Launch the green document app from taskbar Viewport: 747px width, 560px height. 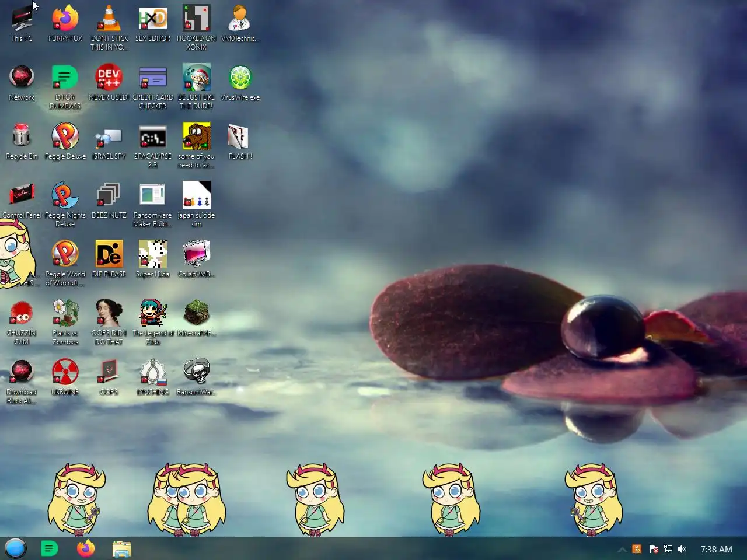(50, 548)
